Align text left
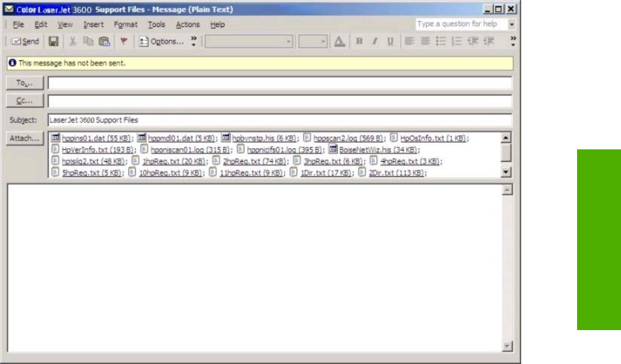621x364 pixels. pos(409,41)
